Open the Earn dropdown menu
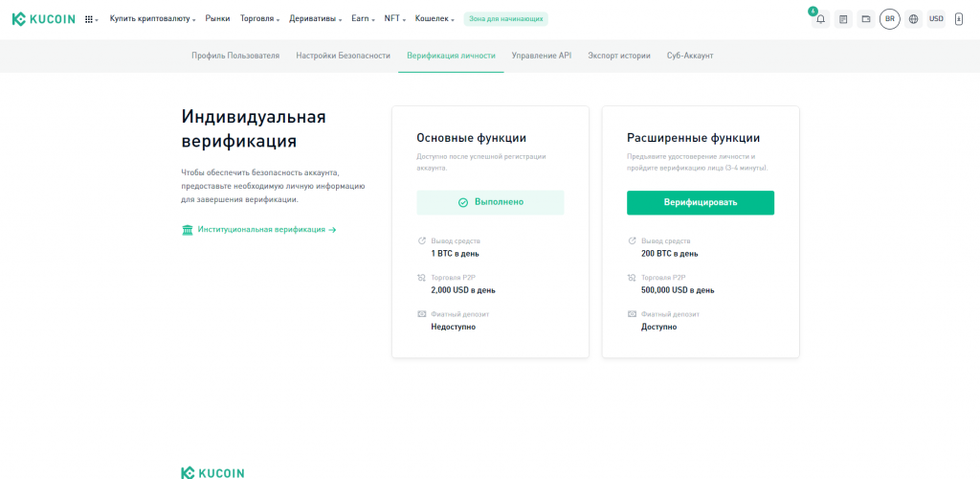This screenshot has width=980, height=479. (x=363, y=19)
